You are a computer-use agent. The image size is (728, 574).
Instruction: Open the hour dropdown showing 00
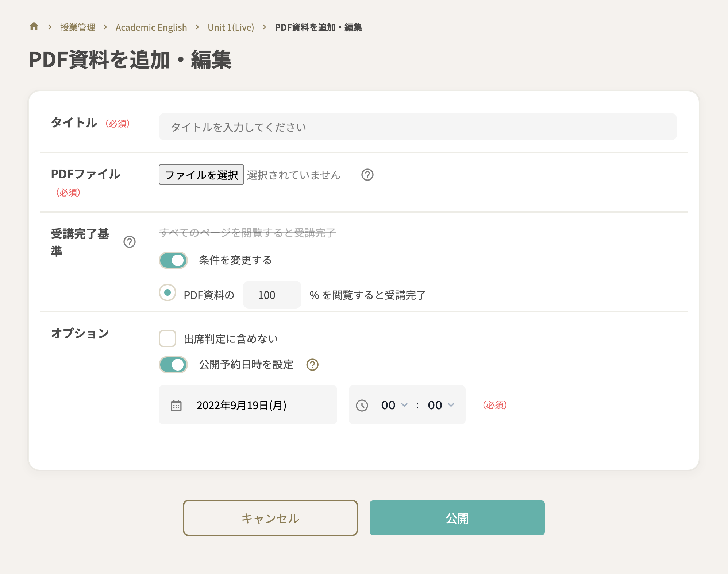coord(394,405)
